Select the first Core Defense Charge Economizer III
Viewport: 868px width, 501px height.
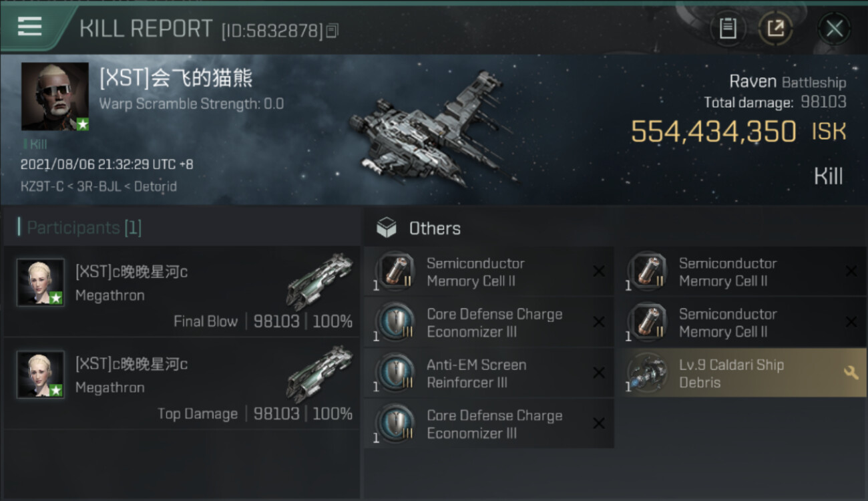click(489, 323)
